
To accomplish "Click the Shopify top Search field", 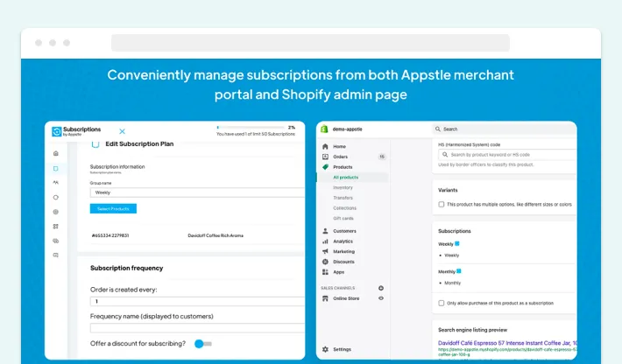I will point(505,129).
